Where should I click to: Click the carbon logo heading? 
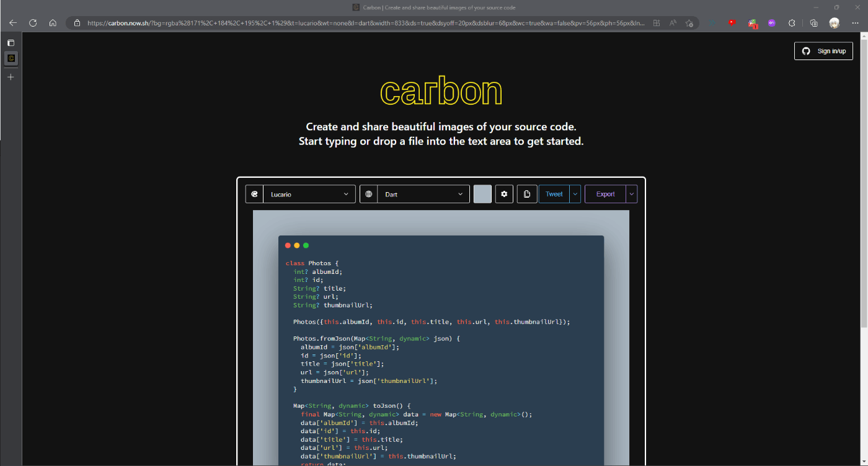tap(441, 92)
